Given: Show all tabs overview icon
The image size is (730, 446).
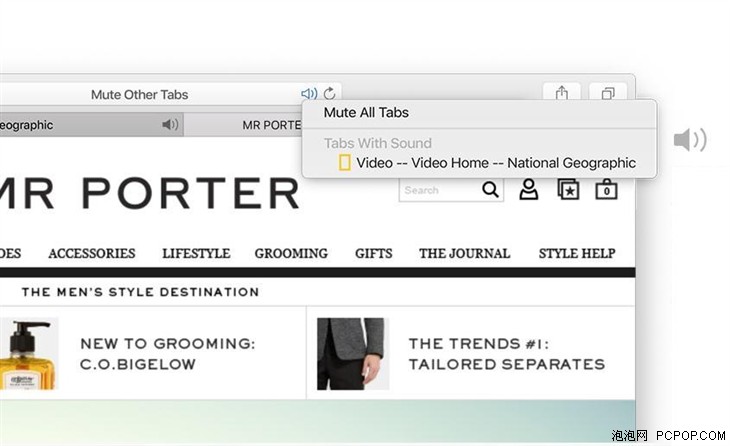Looking at the screenshot, I should pyautogui.click(x=608, y=93).
